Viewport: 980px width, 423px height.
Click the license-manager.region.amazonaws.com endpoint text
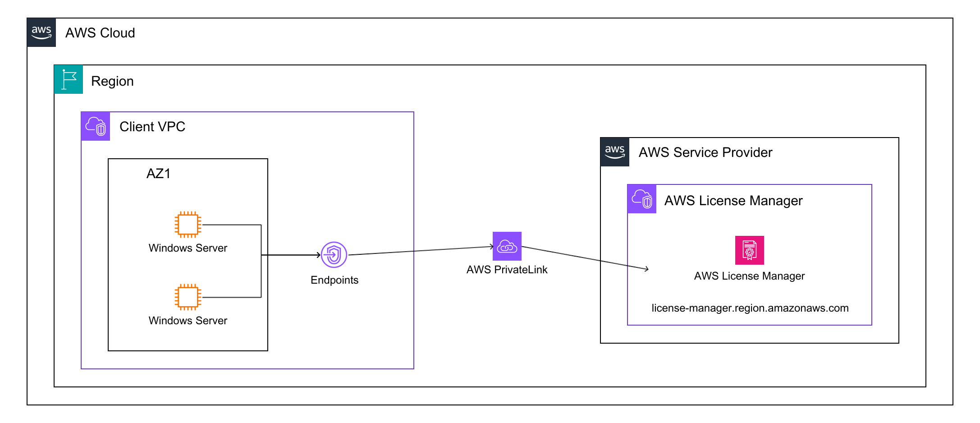pyautogui.click(x=749, y=308)
